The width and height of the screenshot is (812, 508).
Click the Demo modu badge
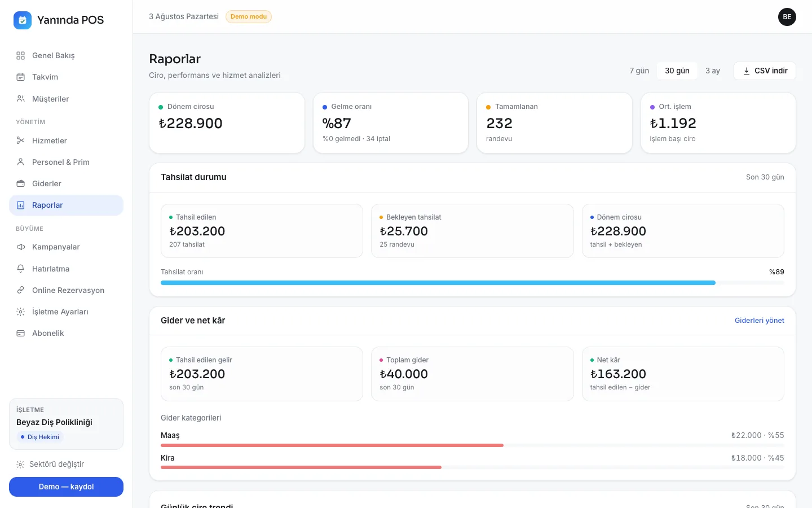[249, 17]
